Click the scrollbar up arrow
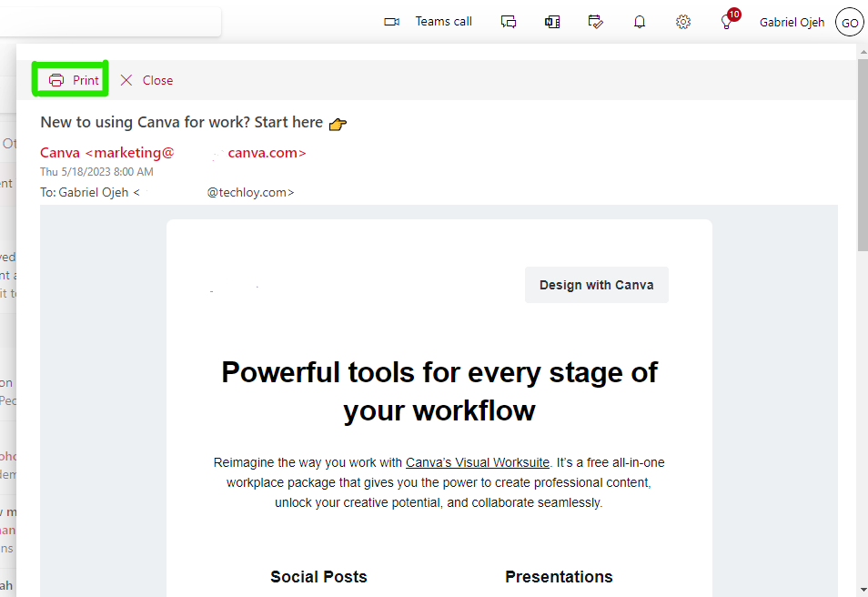 click(863, 52)
